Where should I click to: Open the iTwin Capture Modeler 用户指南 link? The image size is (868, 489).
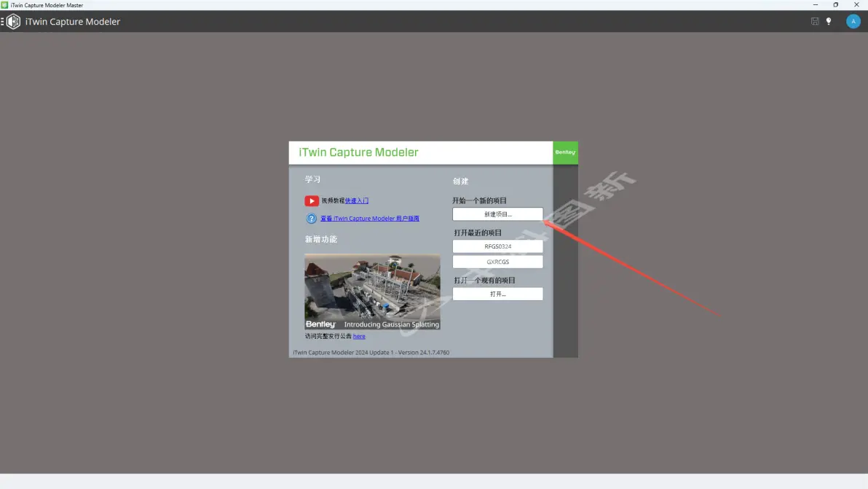[370, 218]
